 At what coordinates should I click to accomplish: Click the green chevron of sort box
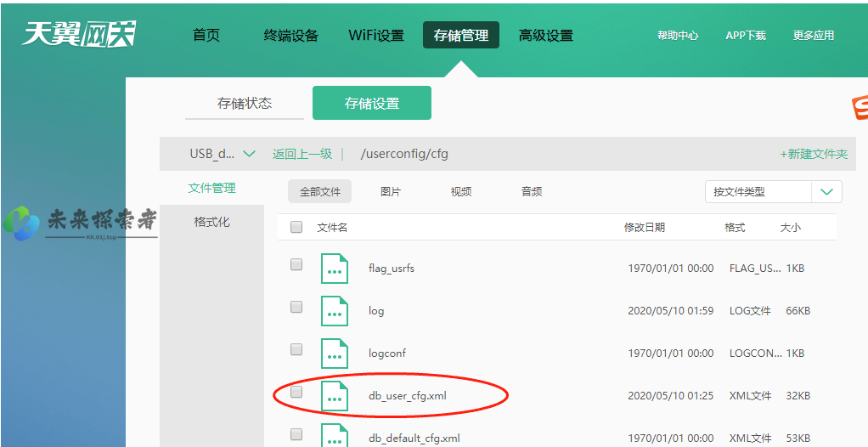[x=826, y=192]
